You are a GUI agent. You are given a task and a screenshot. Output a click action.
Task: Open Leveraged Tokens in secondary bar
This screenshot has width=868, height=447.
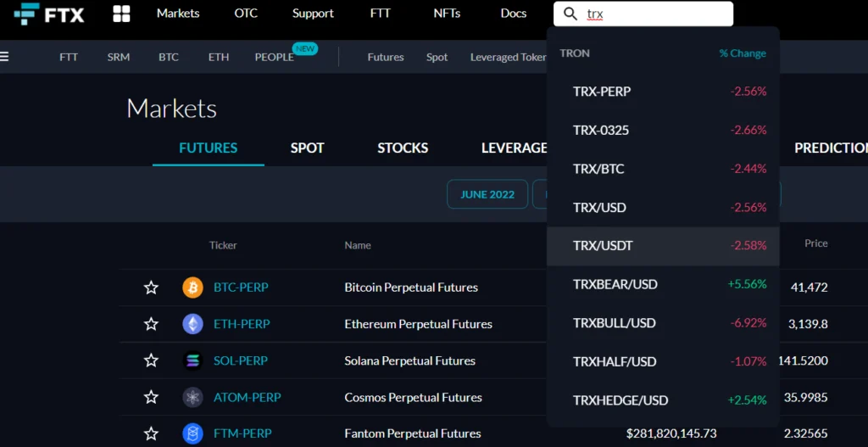pyautogui.click(x=509, y=57)
